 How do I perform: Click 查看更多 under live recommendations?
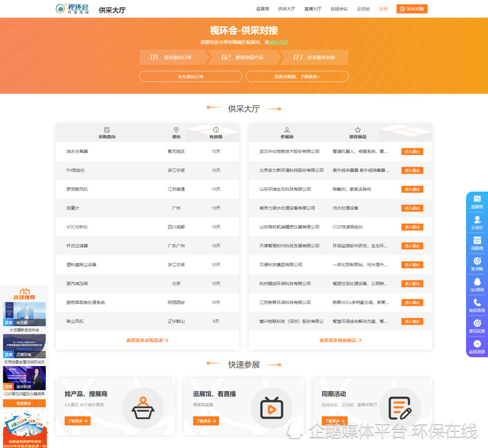[24, 403]
